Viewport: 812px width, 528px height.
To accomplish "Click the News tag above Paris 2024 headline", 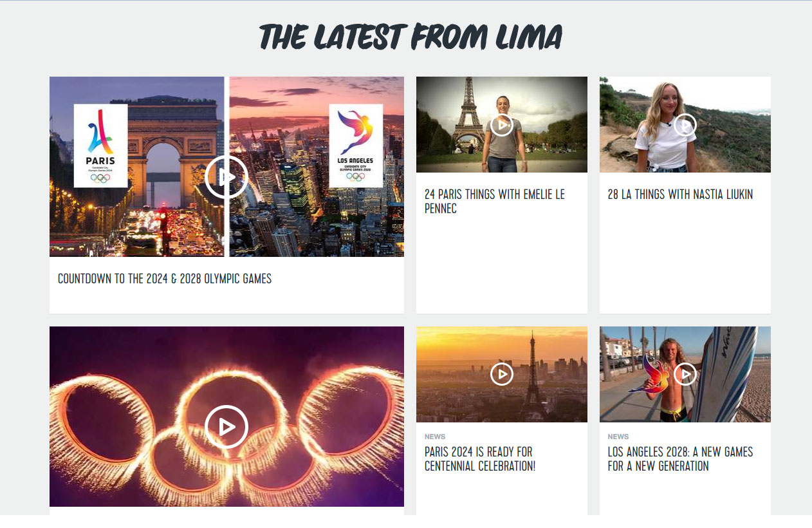I will click(x=435, y=437).
